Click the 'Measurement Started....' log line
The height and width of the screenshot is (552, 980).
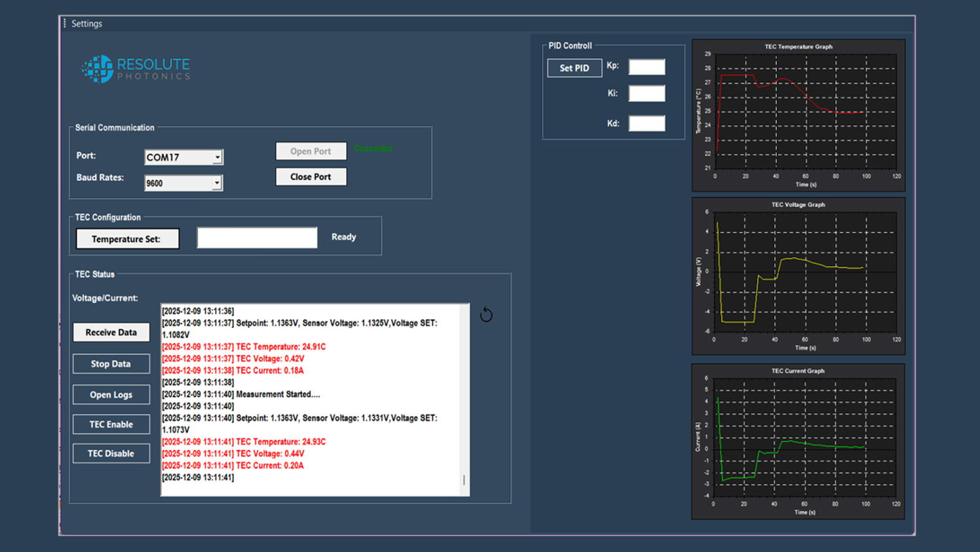[x=241, y=394]
